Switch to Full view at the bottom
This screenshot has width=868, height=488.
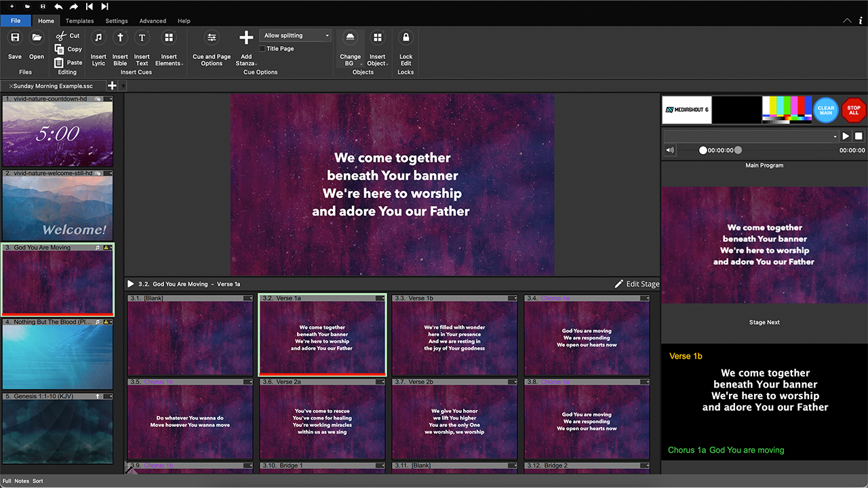pyautogui.click(x=7, y=481)
